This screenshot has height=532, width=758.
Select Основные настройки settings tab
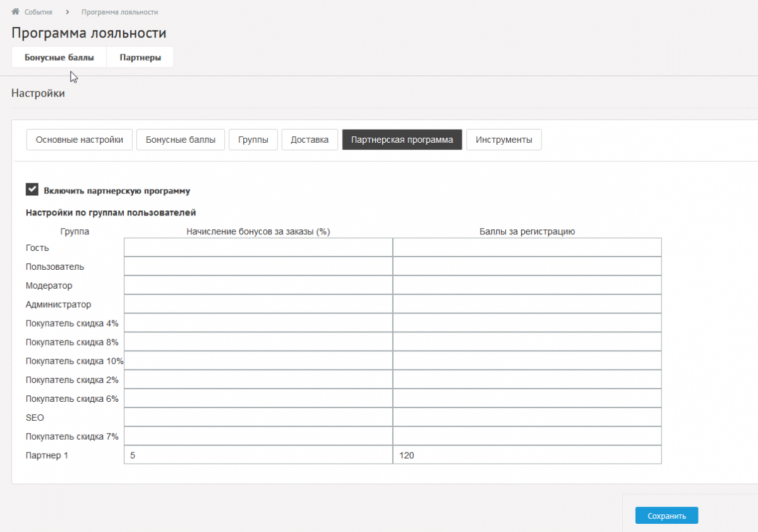(80, 140)
